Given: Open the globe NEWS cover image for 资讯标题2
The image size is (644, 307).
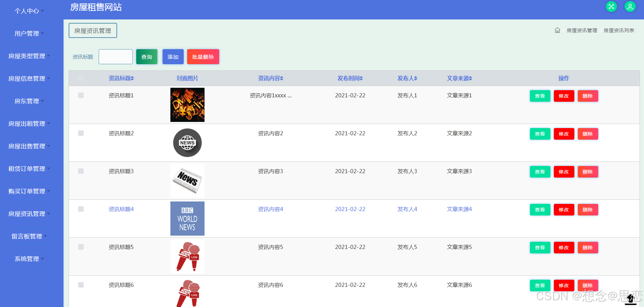Looking at the screenshot, I should [187, 143].
